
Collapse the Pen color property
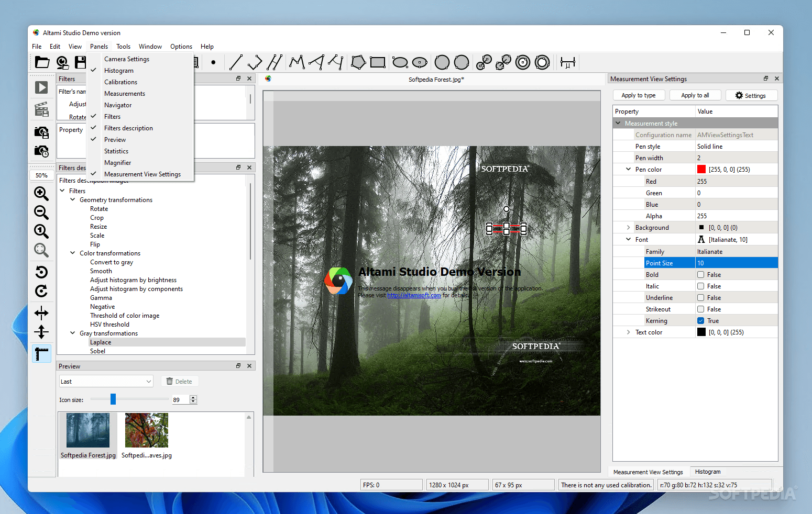point(629,170)
